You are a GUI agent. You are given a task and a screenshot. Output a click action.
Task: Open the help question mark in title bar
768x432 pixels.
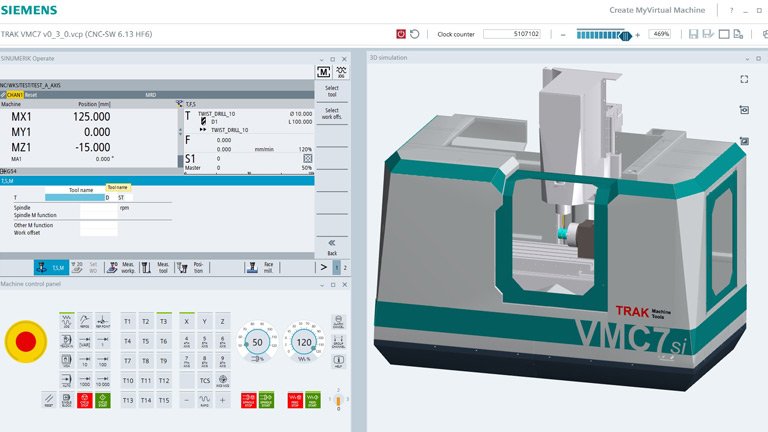click(x=731, y=10)
